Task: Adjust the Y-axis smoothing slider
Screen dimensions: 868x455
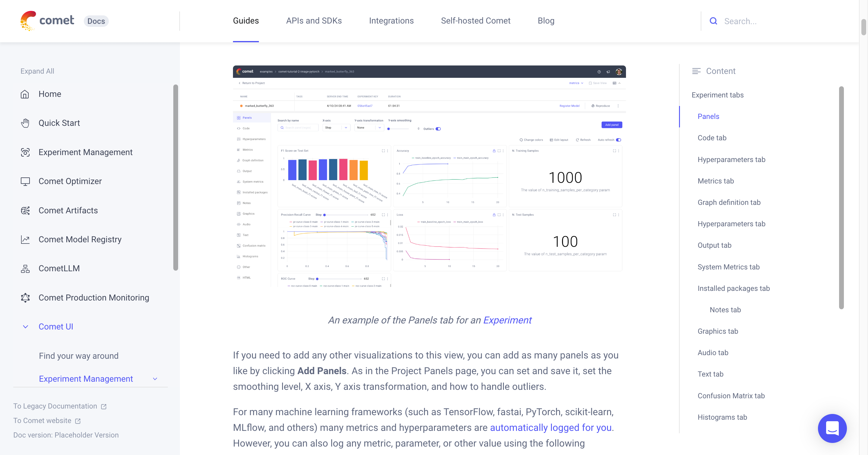Action: (x=389, y=129)
